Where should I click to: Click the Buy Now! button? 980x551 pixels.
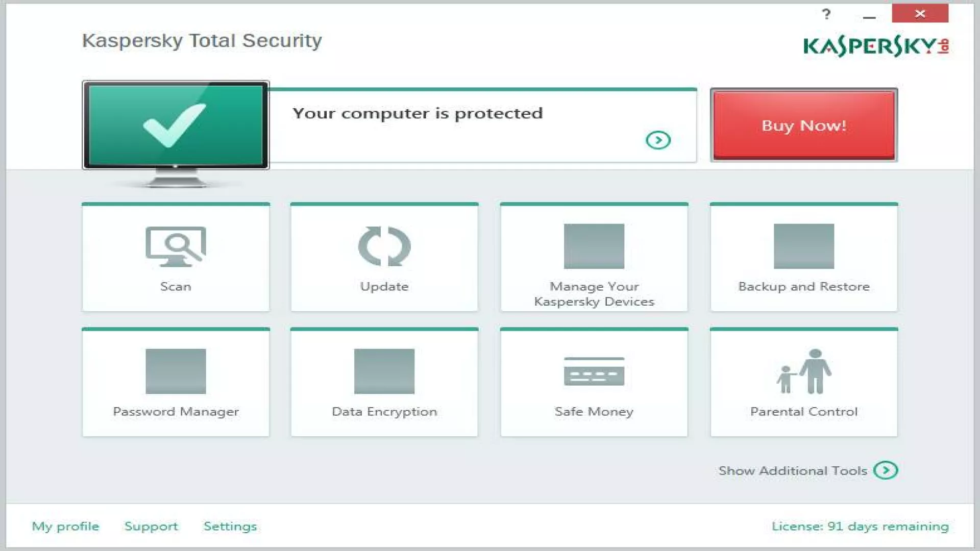click(804, 126)
